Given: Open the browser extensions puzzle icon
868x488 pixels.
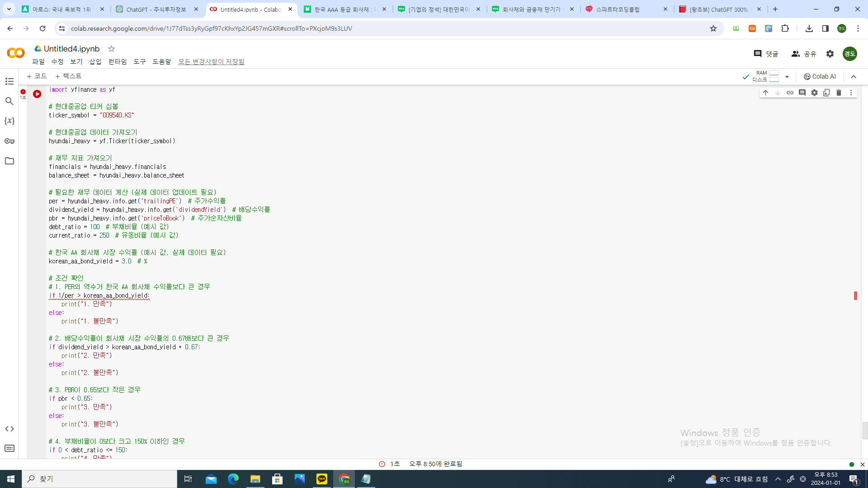Looking at the screenshot, I should click(x=785, y=28).
